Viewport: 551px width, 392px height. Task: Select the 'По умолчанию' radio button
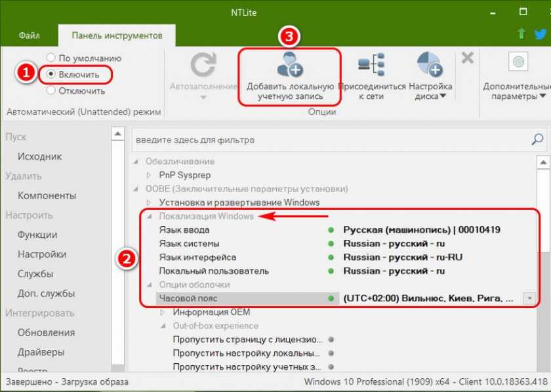pos(51,58)
